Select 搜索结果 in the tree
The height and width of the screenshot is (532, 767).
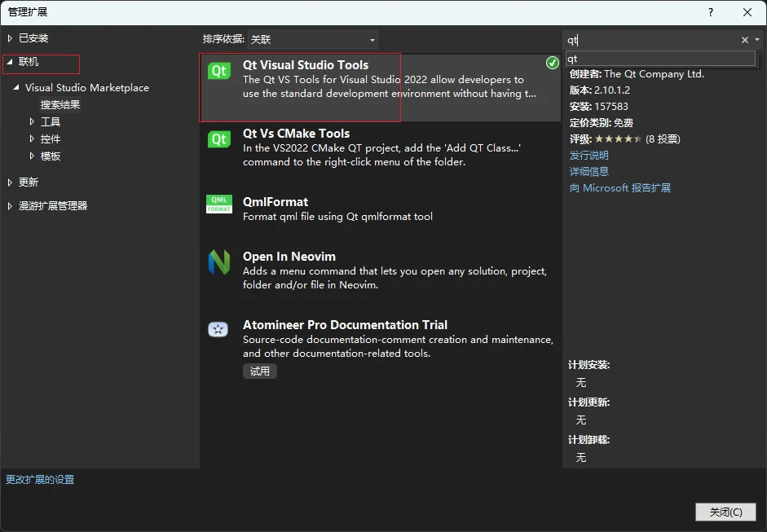pyautogui.click(x=60, y=104)
